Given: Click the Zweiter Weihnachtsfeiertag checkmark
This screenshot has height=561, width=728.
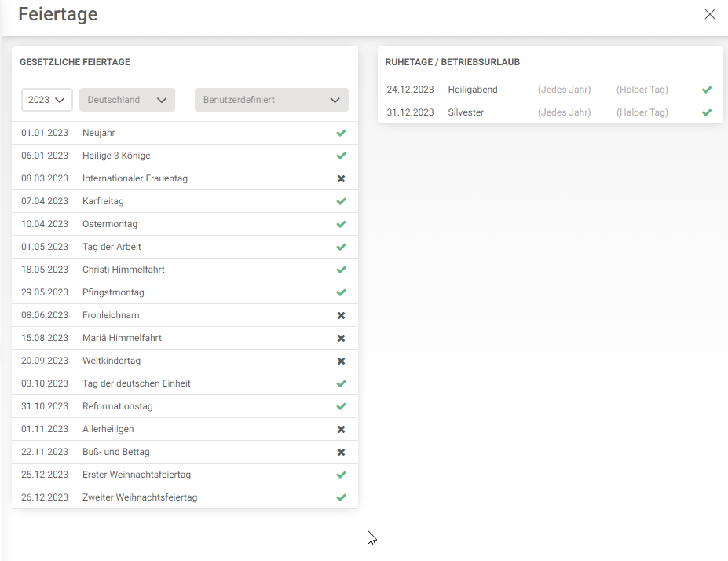Looking at the screenshot, I should coord(341,497).
